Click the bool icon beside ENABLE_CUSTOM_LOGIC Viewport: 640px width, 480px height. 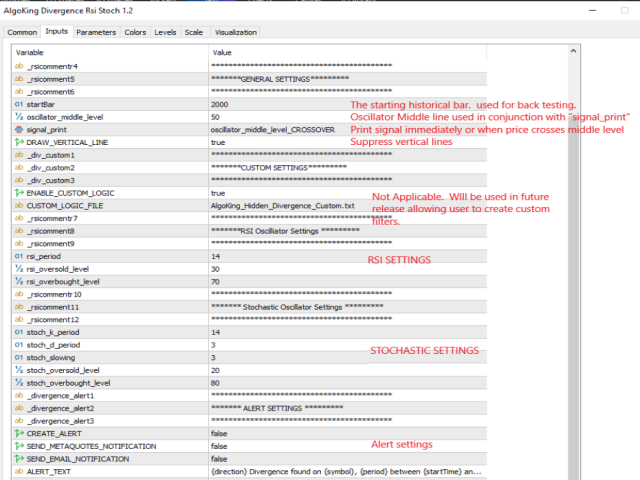[x=19, y=193]
